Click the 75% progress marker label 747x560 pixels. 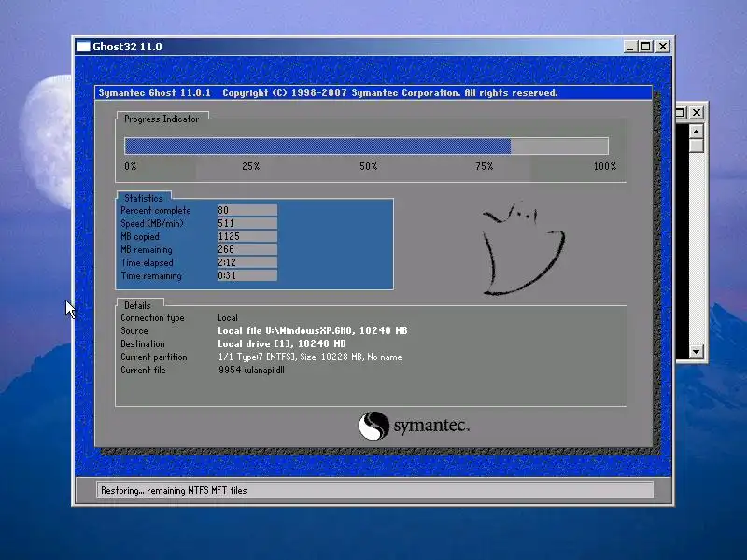(x=484, y=166)
